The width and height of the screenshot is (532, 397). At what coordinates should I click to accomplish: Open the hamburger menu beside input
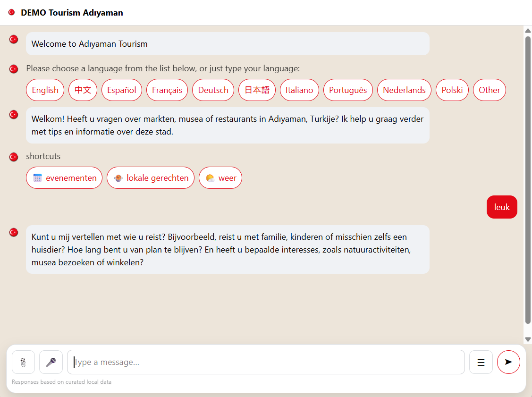coord(481,362)
